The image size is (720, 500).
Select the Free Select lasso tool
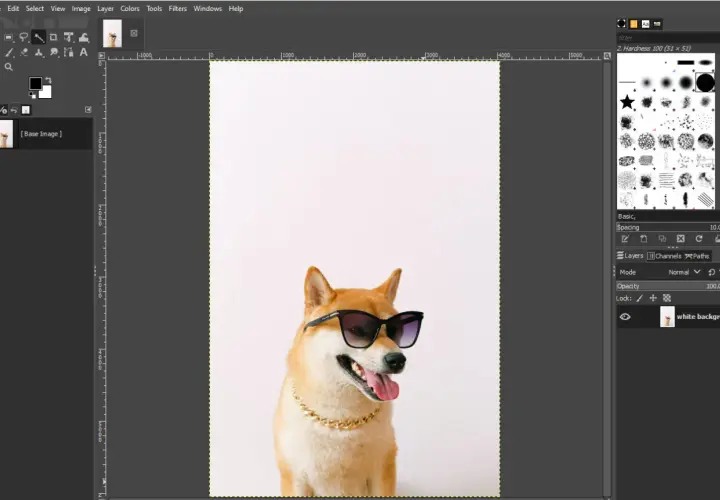[x=23, y=38]
